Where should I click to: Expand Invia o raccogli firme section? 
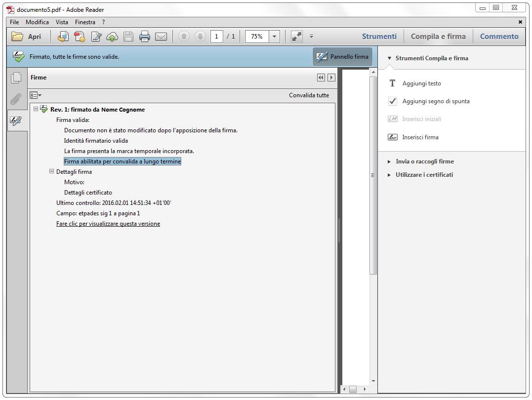tap(424, 161)
